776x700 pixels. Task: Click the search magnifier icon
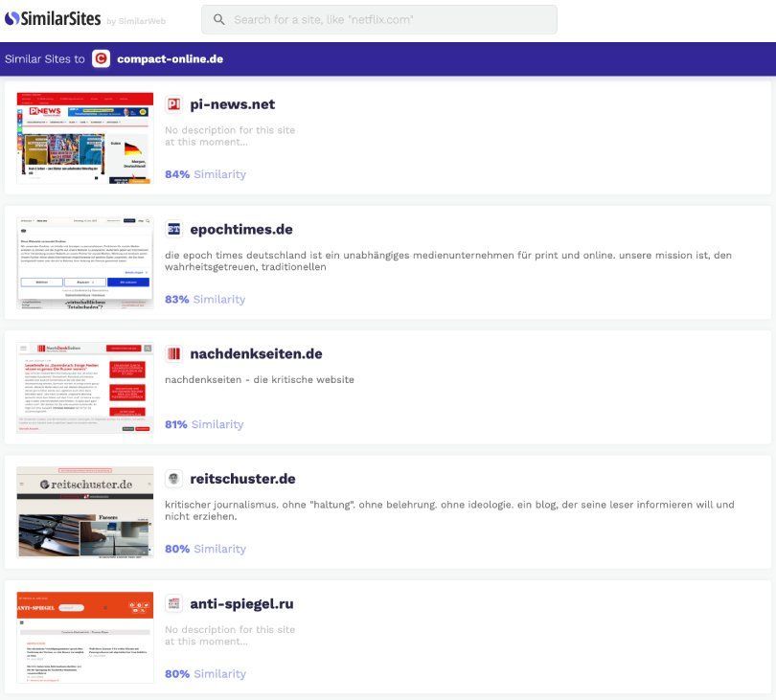pos(219,19)
